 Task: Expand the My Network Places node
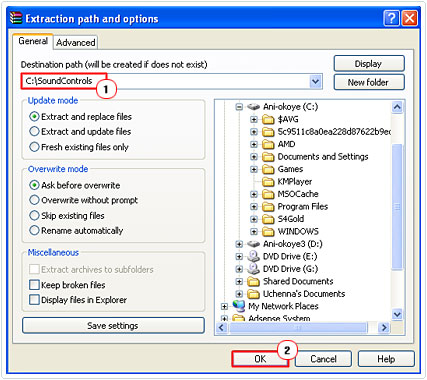pos(224,306)
